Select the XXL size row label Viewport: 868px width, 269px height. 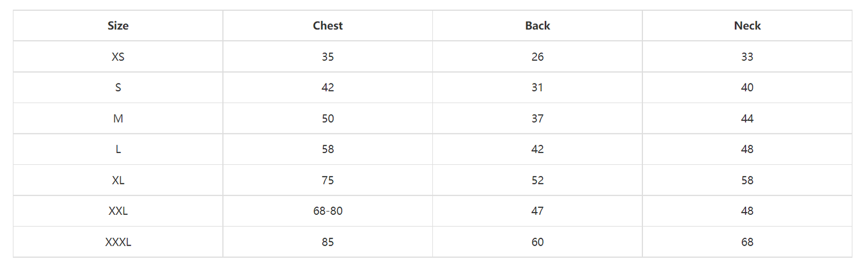pos(118,211)
